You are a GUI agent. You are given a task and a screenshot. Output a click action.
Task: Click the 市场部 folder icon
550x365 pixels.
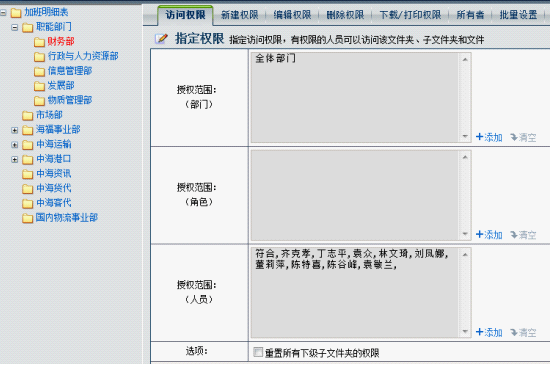pyautogui.click(x=27, y=115)
